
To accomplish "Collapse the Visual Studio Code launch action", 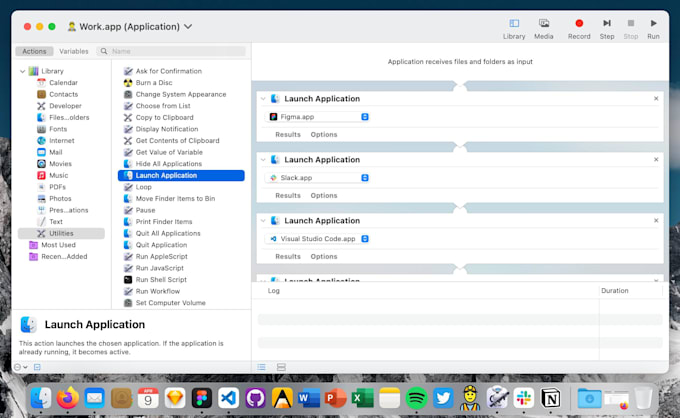I will tap(263, 221).
